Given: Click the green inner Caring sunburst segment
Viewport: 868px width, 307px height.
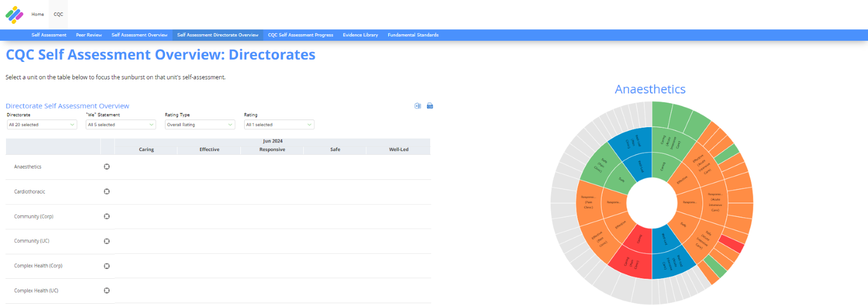Looking at the screenshot, I should [663, 167].
